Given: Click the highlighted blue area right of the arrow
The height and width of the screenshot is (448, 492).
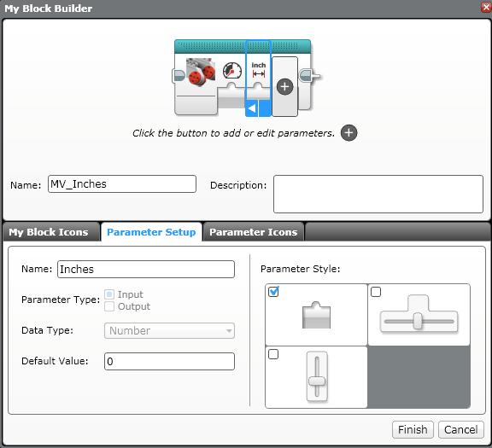Looking at the screenshot, I should pyautogui.click(x=265, y=108).
